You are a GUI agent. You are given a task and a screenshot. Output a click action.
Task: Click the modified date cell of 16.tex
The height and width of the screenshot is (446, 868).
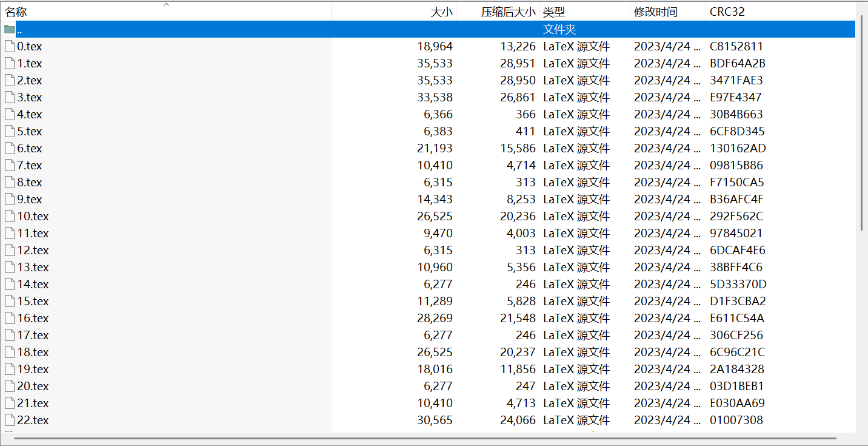(x=669, y=318)
